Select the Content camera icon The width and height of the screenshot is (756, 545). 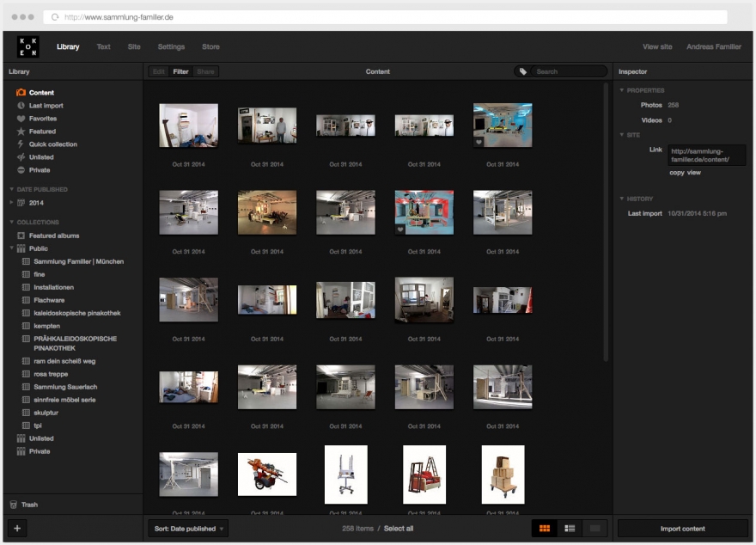(x=21, y=92)
